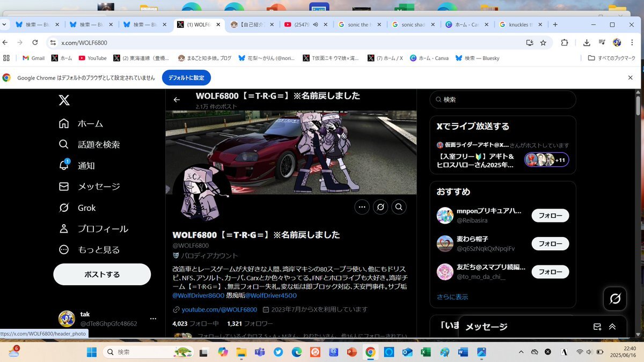The width and height of the screenshot is (644, 362).
Task: Expand the メッセージ drawer chevrons
Action: (612, 327)
